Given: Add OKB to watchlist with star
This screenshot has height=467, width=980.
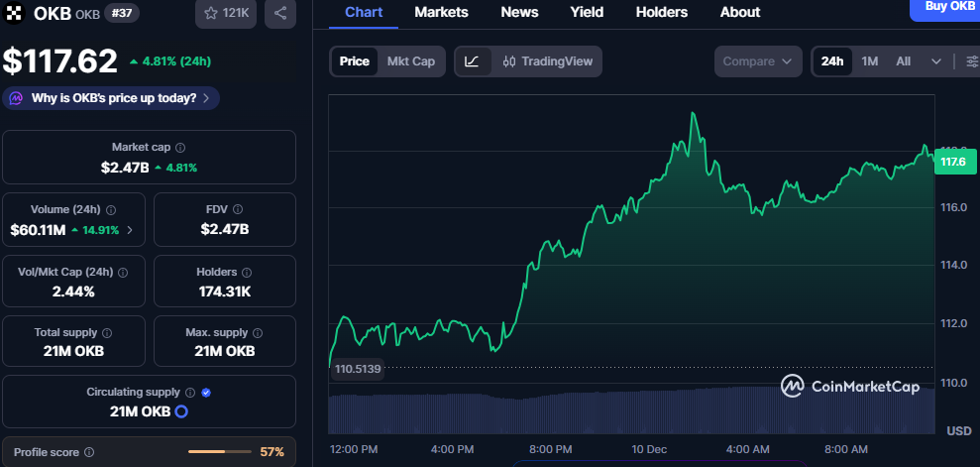Looking at the screenshot, I should pos(227,13).
